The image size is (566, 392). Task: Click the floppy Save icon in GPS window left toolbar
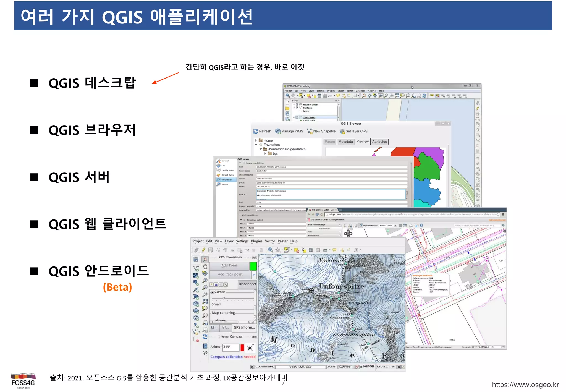pyautogui.click(x=196, y=259)
